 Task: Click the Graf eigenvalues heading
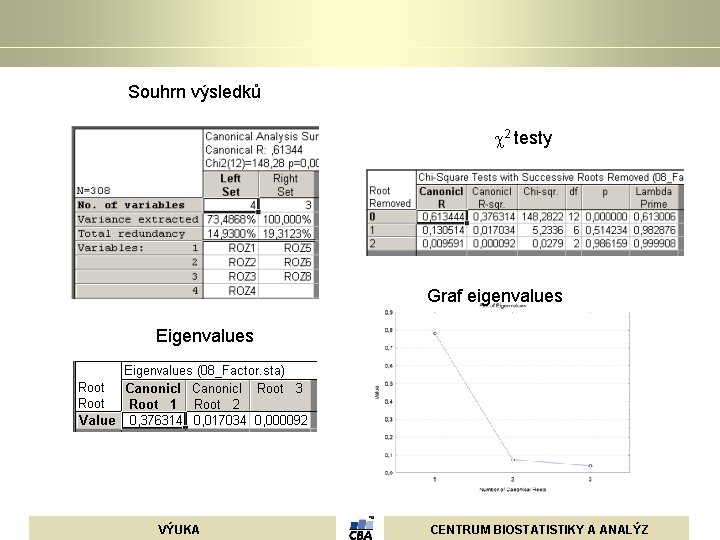click(495, 296)
